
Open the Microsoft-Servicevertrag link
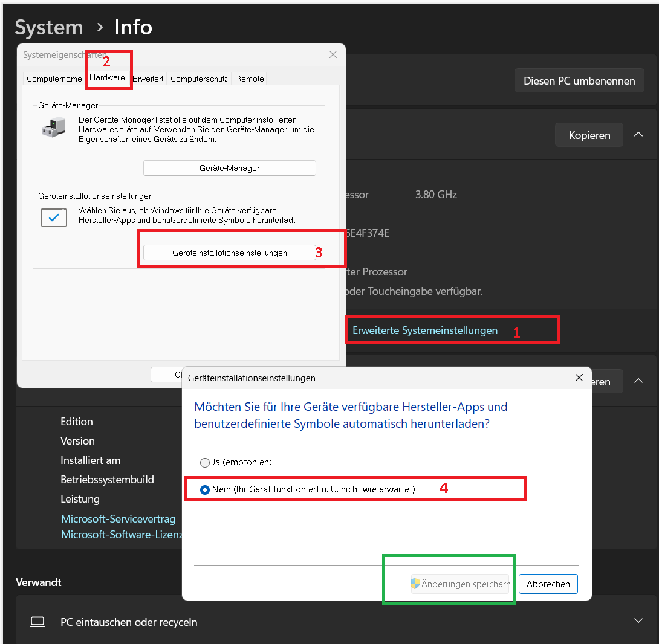118,519
